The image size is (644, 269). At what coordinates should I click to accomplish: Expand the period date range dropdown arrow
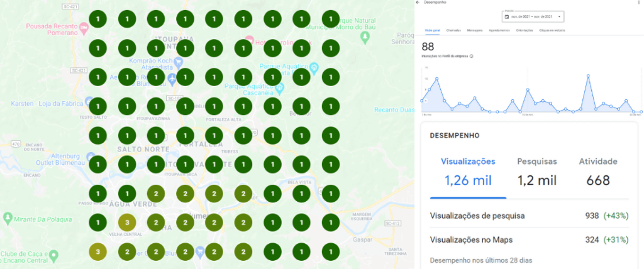[x=559, y=17]
